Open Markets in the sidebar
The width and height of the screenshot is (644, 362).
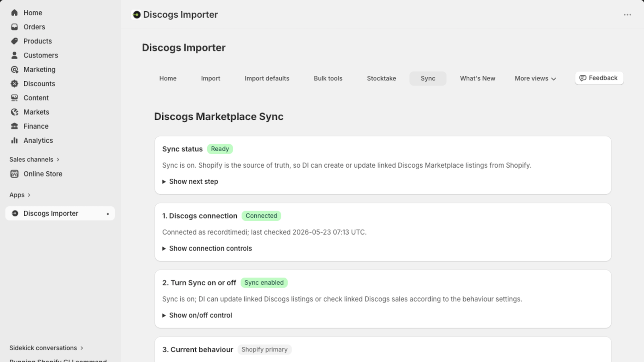pos(36,112)
